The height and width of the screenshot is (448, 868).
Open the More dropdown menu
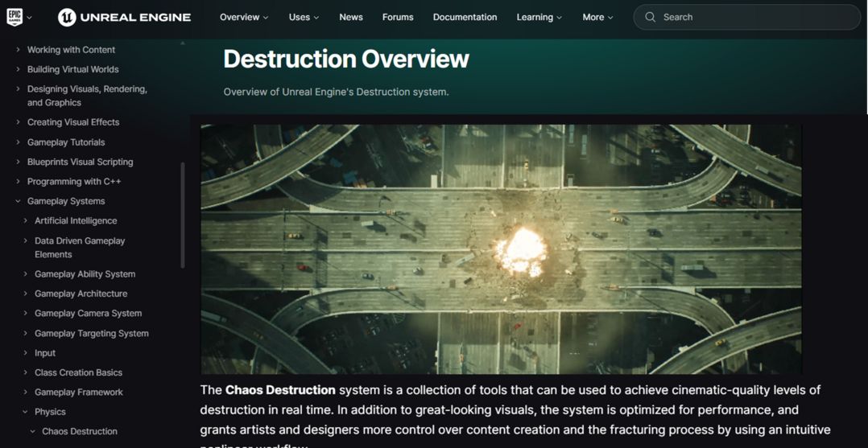[597, 17]
